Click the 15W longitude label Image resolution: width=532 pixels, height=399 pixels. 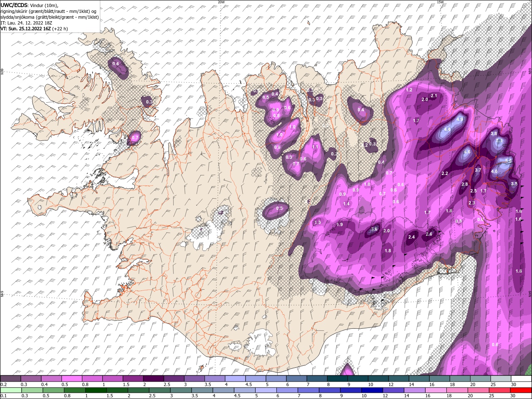[440, 2]
